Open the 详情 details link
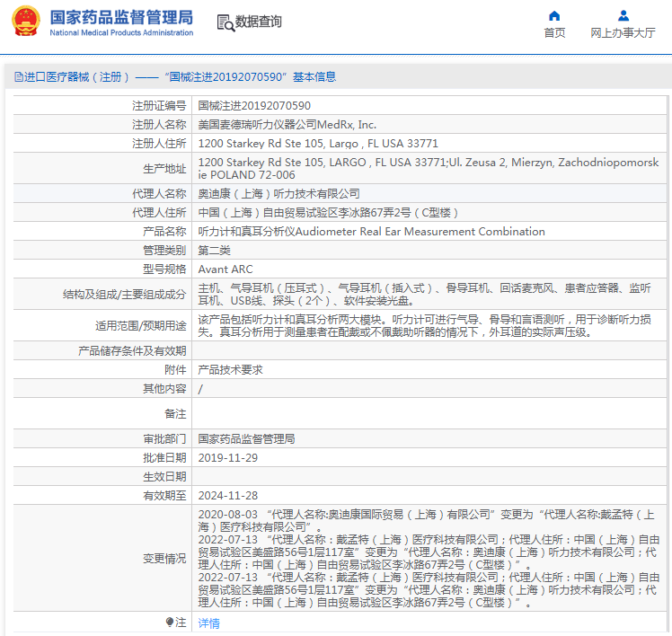The width and height of the screenshot is (672, 636). pyautogui.click(x=208, y=623)
